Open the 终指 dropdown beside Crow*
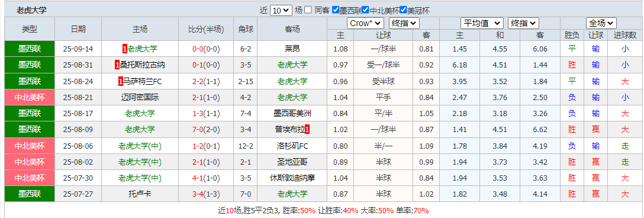 (x=404, y=24)
